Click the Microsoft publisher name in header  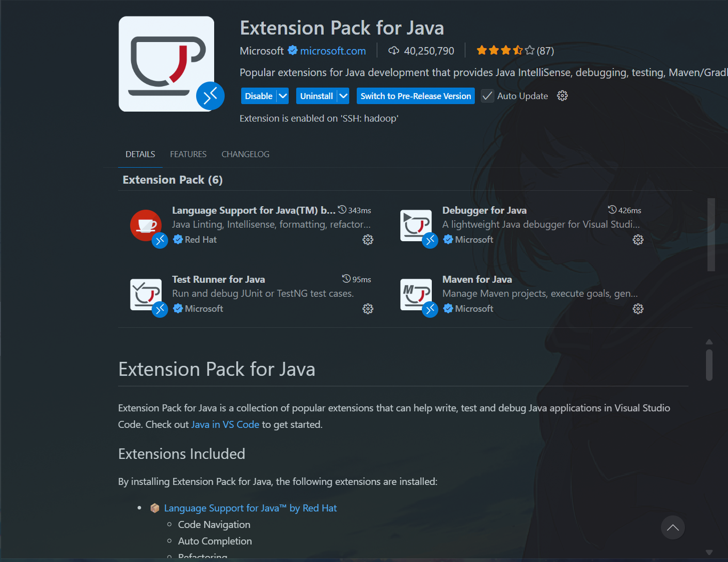pos(262,51)
